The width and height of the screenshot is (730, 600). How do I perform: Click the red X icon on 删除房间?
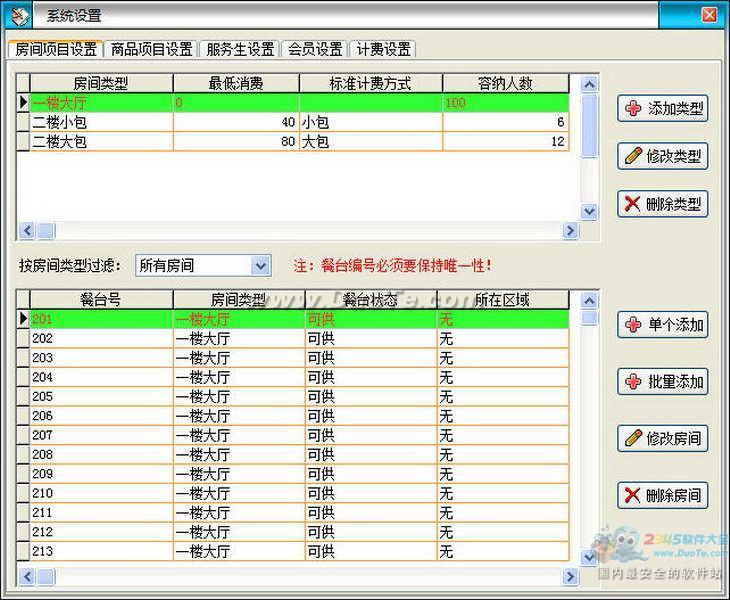(x=633, y=495)
